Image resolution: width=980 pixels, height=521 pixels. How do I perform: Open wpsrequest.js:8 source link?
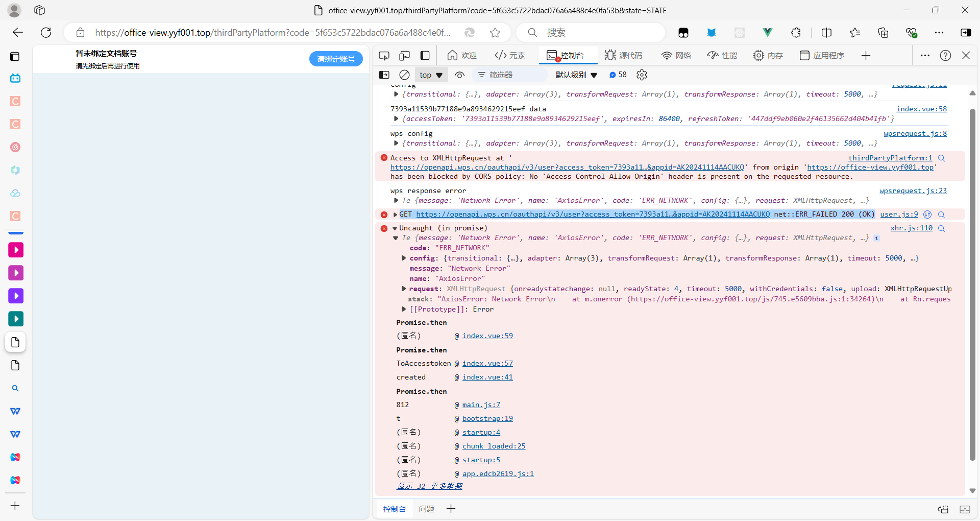pyautogui.click(x=915, y=133)
